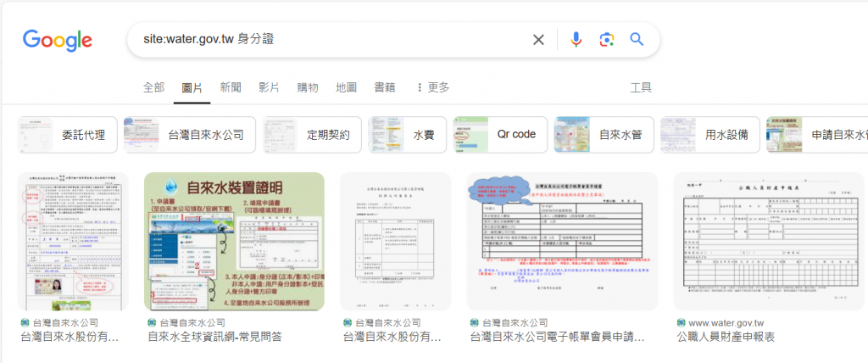Open the 影片 tab
868x363 pixels.
(x=269, y=87)
